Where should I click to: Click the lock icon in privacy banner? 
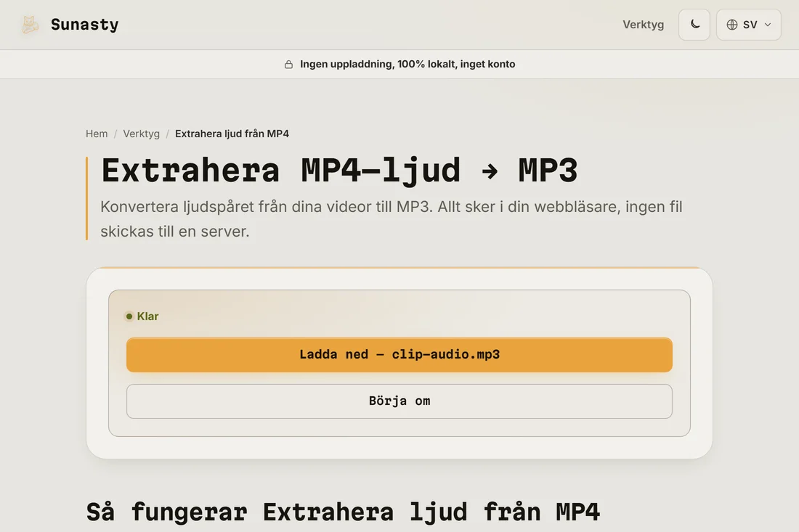tap(288, 64)
